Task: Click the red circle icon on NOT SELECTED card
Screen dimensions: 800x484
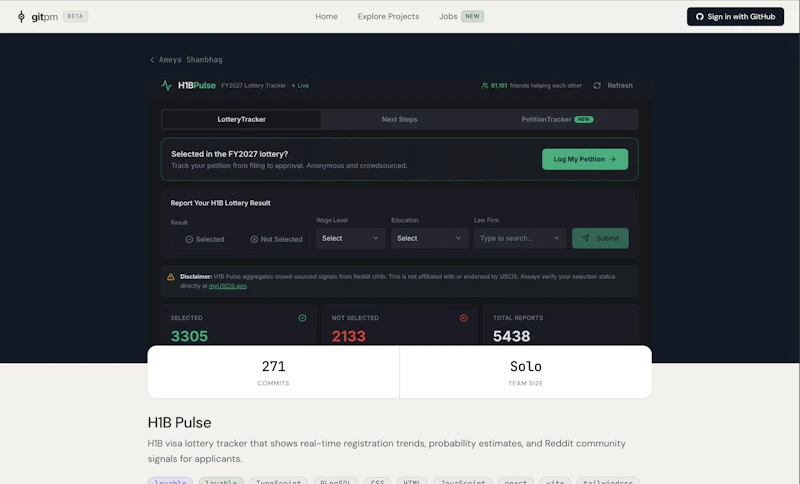Action: (464, 318)
